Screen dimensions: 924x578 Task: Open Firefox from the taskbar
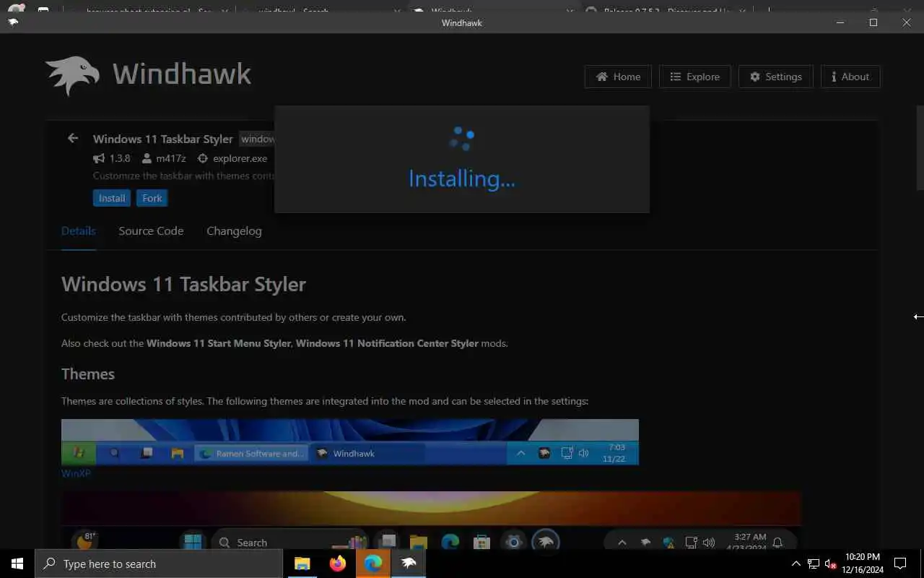click(338, 564)
